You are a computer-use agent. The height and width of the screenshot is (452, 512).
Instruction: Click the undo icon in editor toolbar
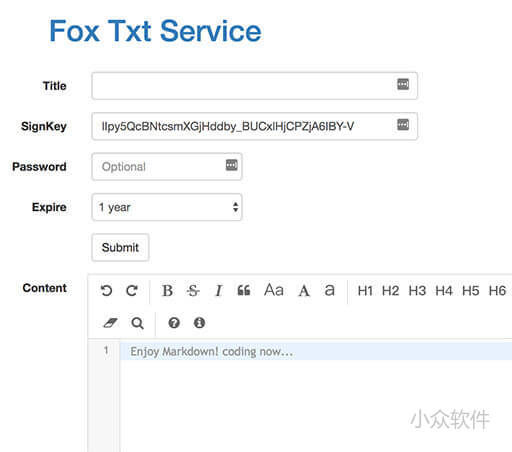(x=106, y=291)
